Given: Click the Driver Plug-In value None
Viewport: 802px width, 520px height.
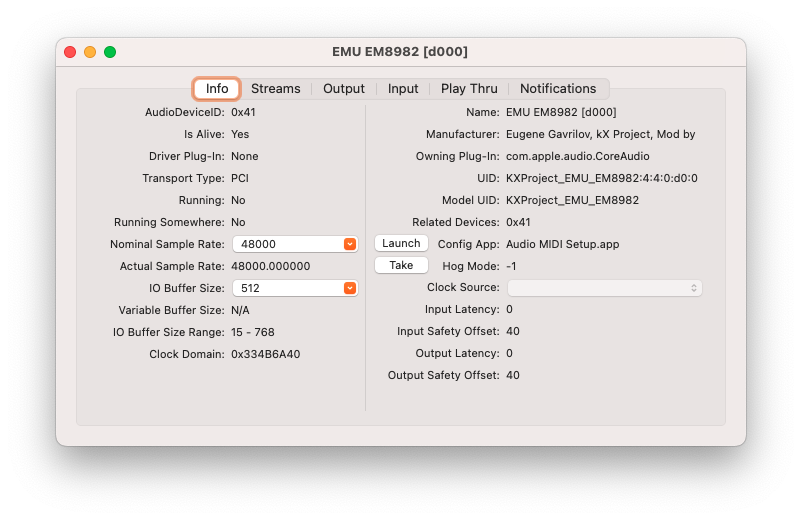Looking at the screenshot, I should (x=244, y=156).
